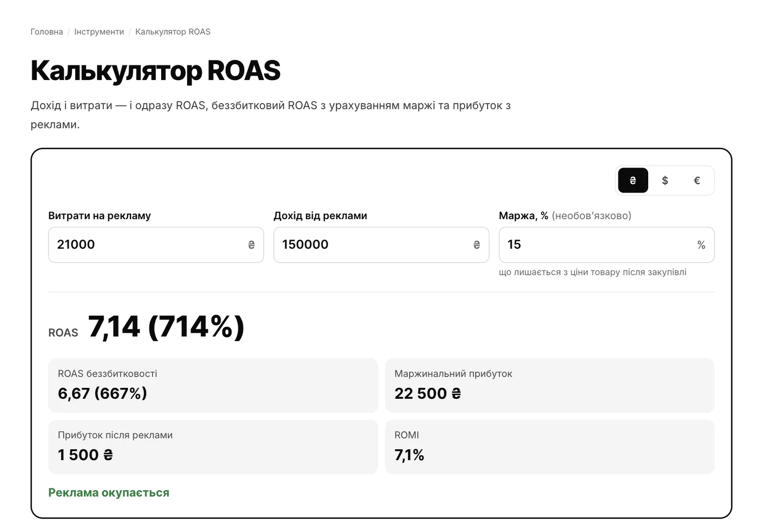Viewport: 762px width, 532px height.
Task: Click the ROMI card label
Action: (407, 435)
